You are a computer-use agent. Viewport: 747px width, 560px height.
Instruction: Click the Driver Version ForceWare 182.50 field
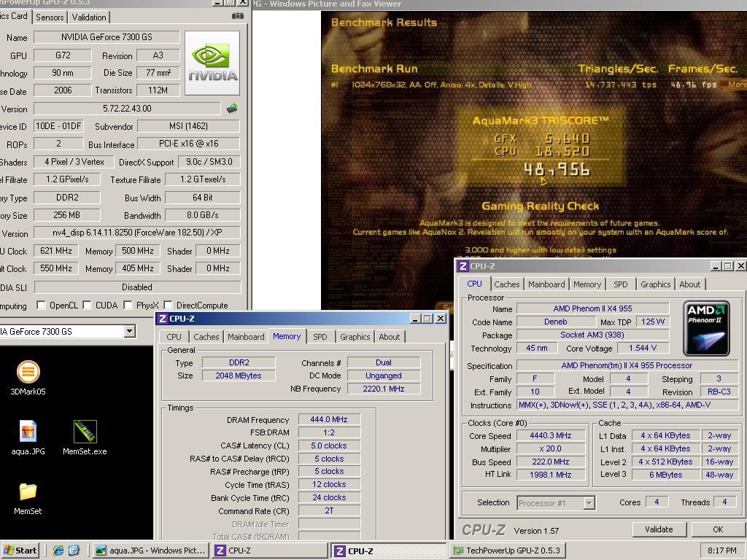tap(137, 233)
